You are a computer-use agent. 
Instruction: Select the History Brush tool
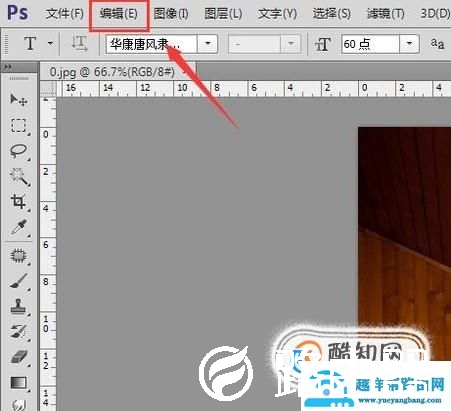coord(18,331)
